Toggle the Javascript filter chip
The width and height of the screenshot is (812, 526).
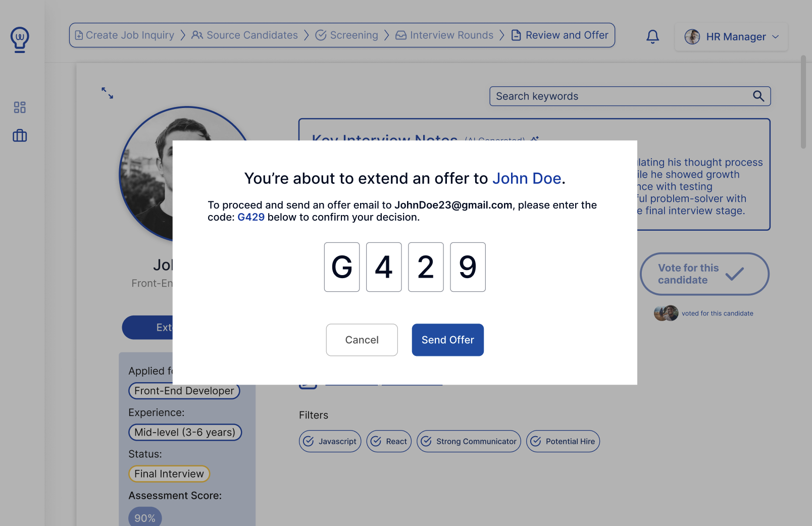[330, 441]
